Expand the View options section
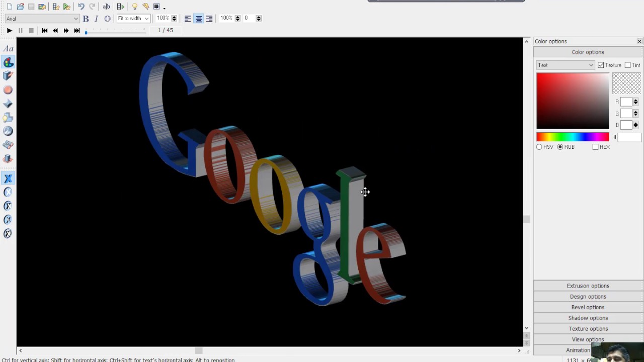This screenshot has width=644, height=362. pyautogui.click(x=588, y=339)
